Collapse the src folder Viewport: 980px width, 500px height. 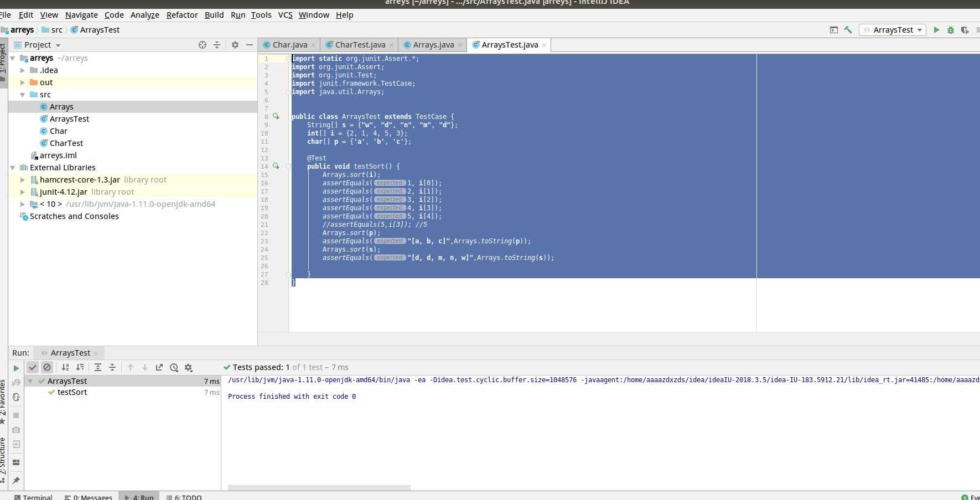pyautogui.click(x=23, y=95)
